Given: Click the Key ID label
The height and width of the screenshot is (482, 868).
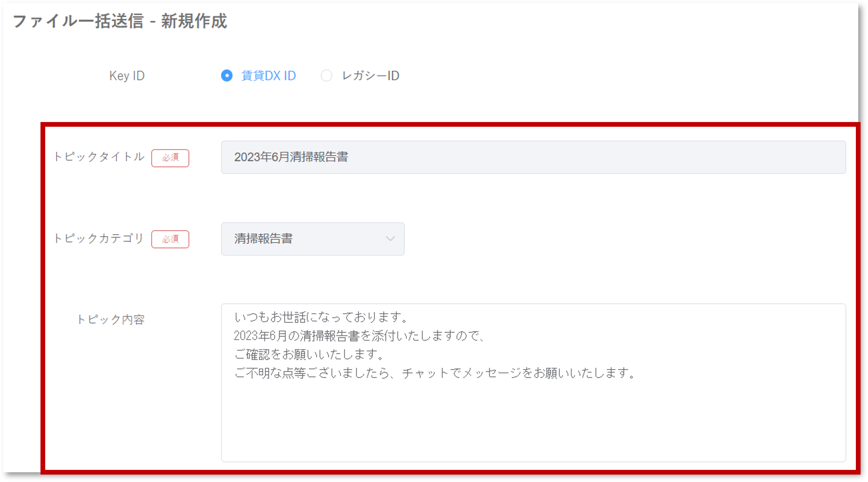Looking at the screenshot, I should pos(127,76).
